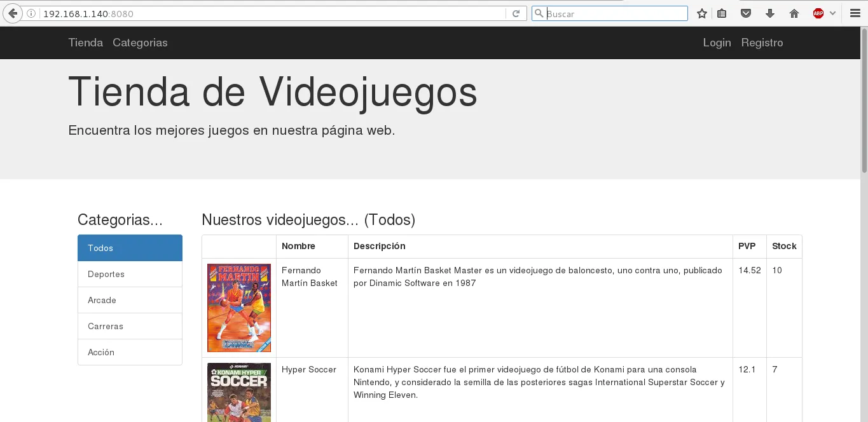Click the Pocket save icon

(x=746, y=13)
